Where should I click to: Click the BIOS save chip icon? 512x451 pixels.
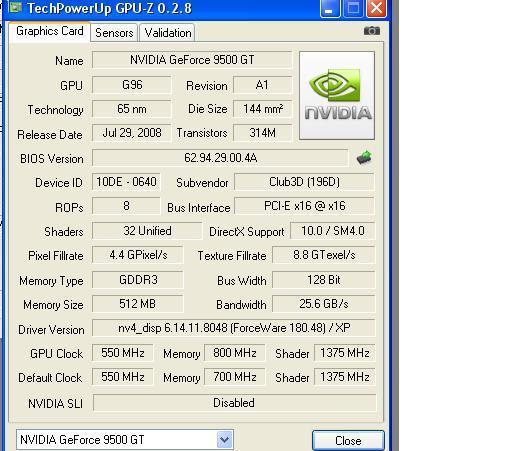coord(364,157)
